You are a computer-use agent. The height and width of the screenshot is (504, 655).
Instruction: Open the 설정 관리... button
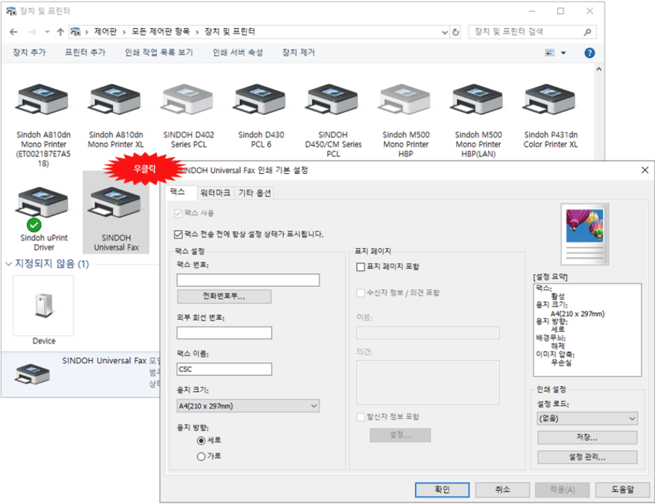pos(587,457)
